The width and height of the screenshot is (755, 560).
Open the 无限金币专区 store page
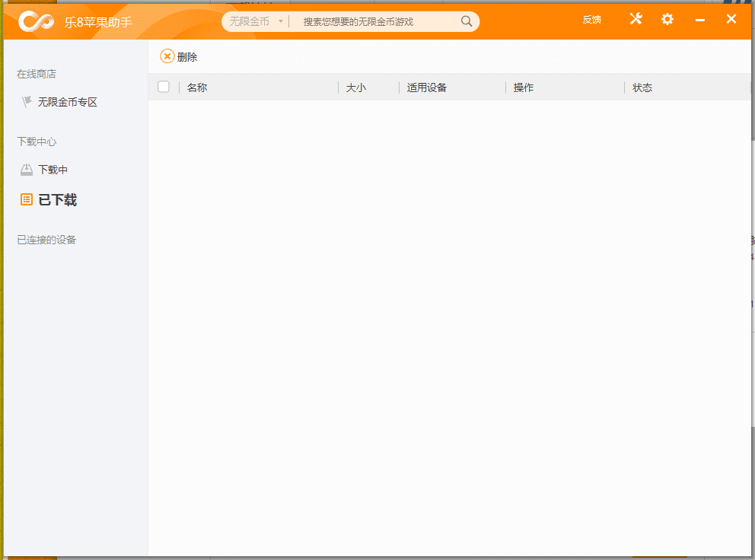coord(67,101)
